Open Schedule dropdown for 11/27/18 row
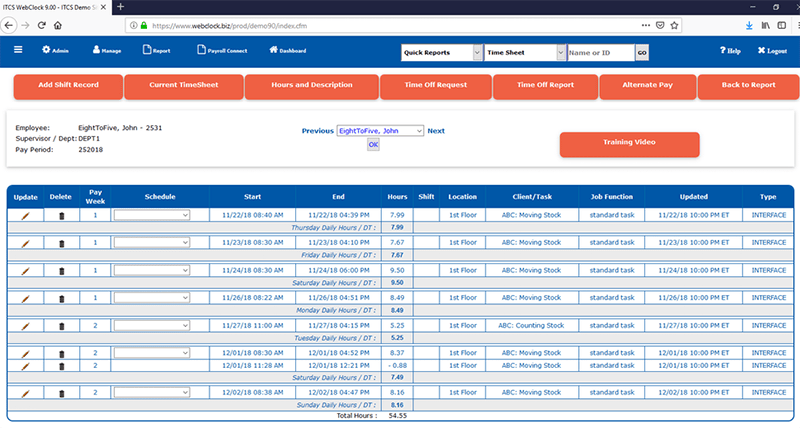Screen dimensions: 800x428 [152, 325]
